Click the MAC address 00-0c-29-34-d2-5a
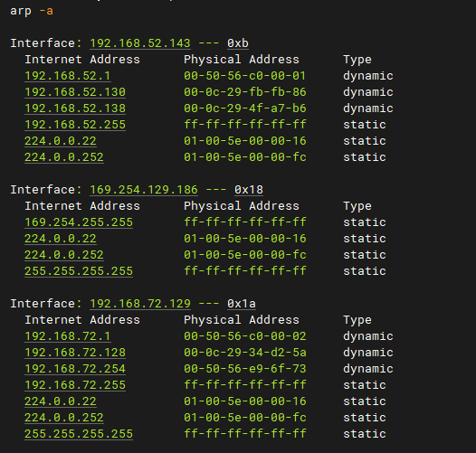Viewport: 476px width, 453px height. (x=245, y=353)
